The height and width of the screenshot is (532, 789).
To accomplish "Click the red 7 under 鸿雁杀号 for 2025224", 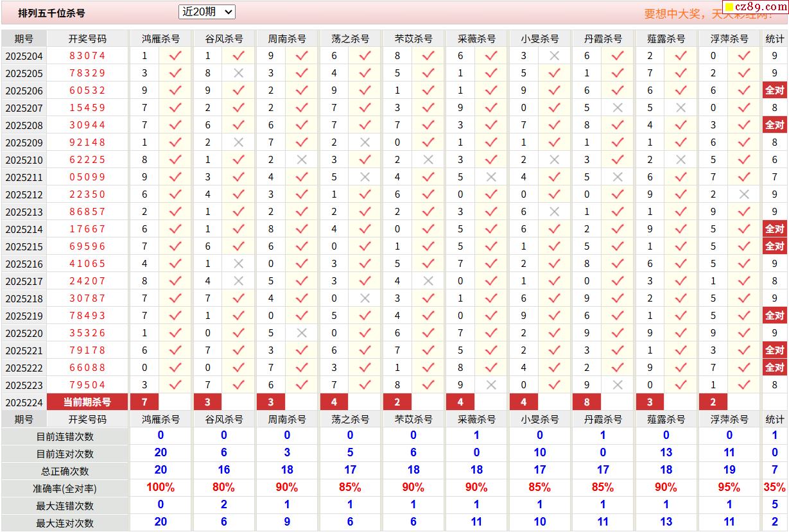I will click(x=144, y=402).
